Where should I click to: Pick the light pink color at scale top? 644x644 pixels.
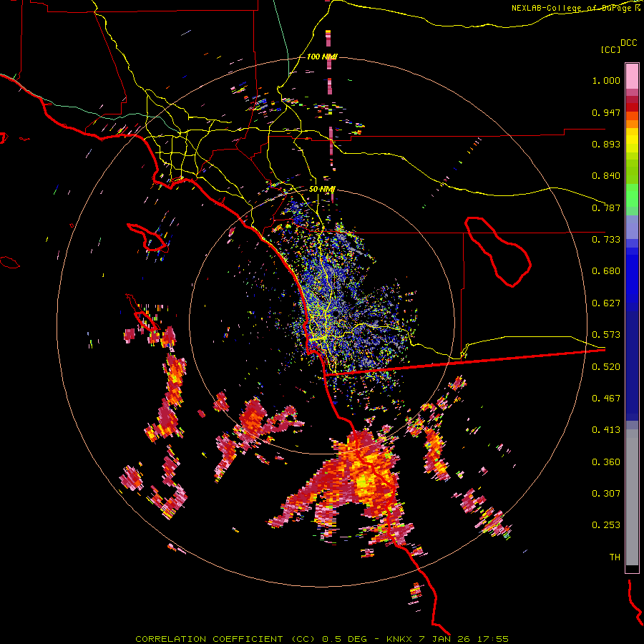(x=632, y=76)
